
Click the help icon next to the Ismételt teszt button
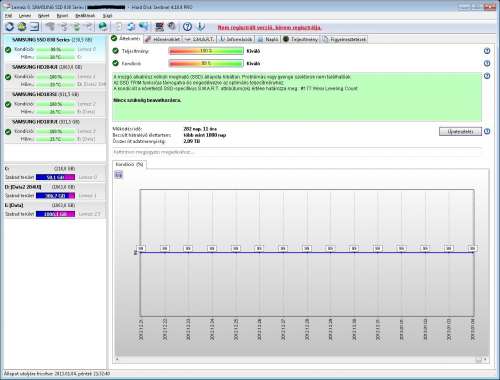(487, 131)
